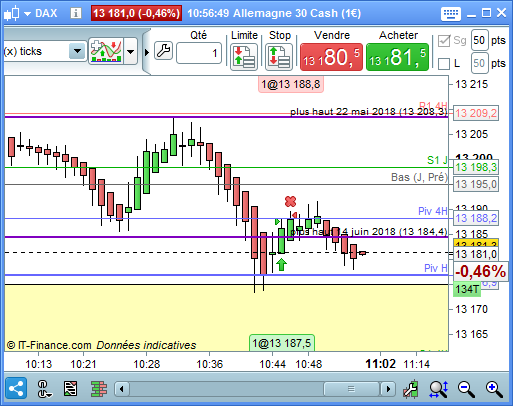
Task: Close the DAX chart window
Action: click(x=501, y=13)
